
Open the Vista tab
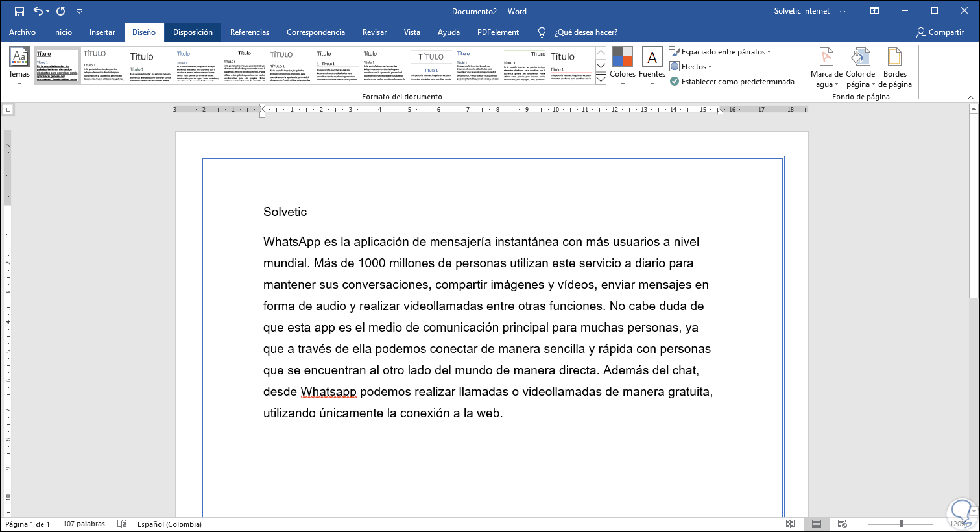412,32
